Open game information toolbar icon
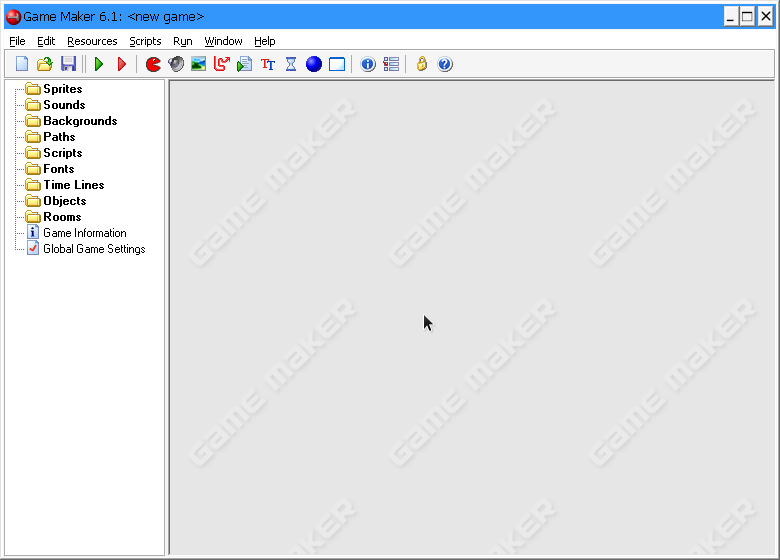 click(x=368, y=64)
